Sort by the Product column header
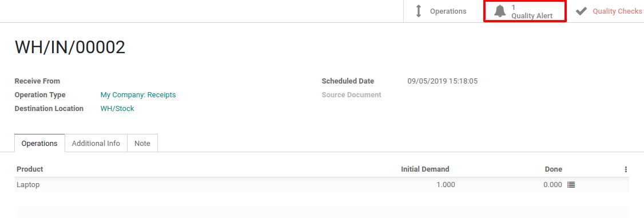Screen dimensions: 644x218 point(30,169)
